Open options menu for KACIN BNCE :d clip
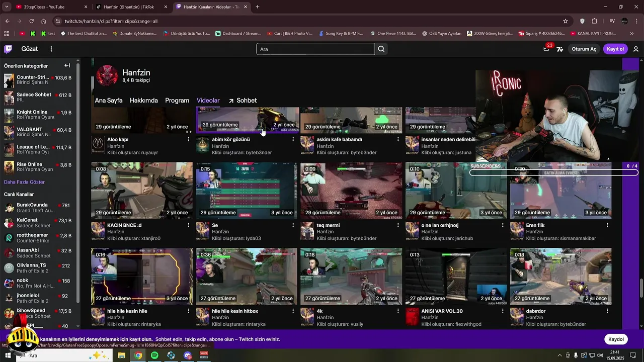Image resolution: width=644 pixels, height=362 pixels. [x=188, y=225]
